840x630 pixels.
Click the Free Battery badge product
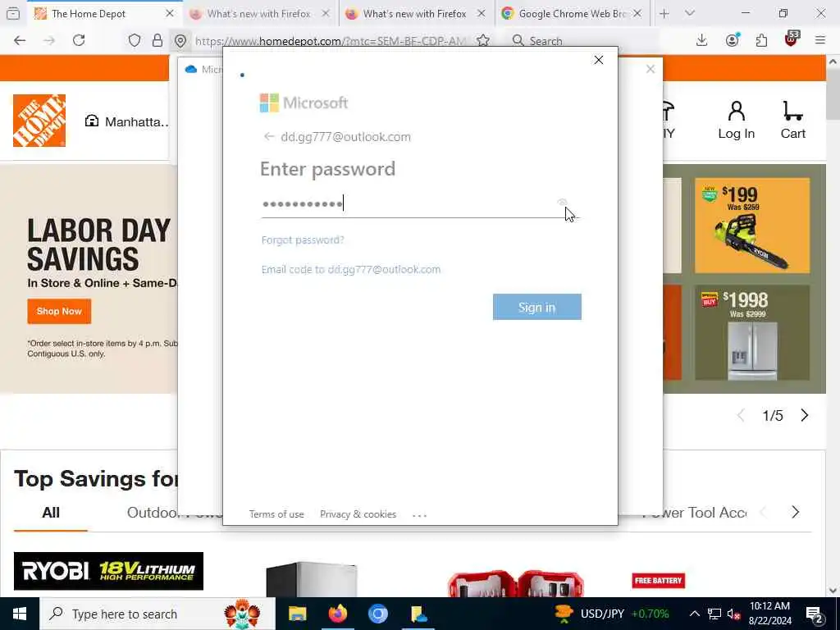(659, 581)
